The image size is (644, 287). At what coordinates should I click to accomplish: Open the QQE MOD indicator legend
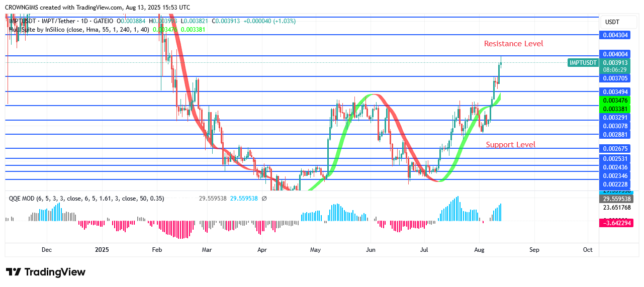86,199
